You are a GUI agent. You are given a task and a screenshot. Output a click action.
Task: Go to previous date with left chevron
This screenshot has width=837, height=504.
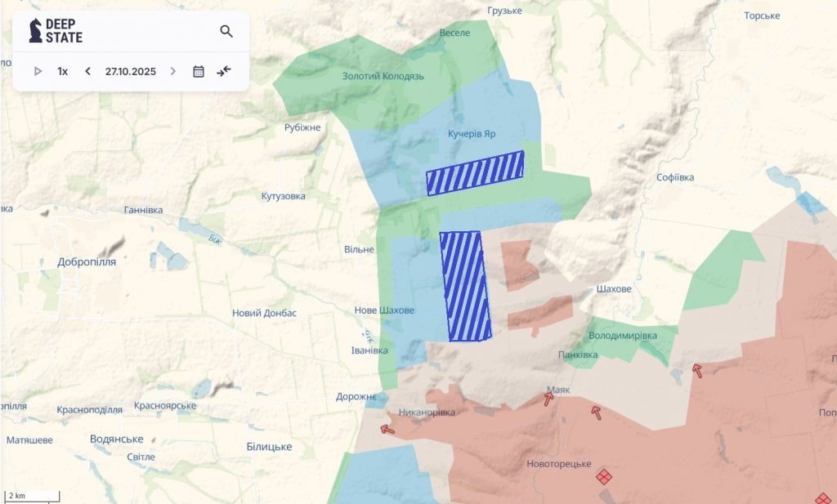(88, 71)
